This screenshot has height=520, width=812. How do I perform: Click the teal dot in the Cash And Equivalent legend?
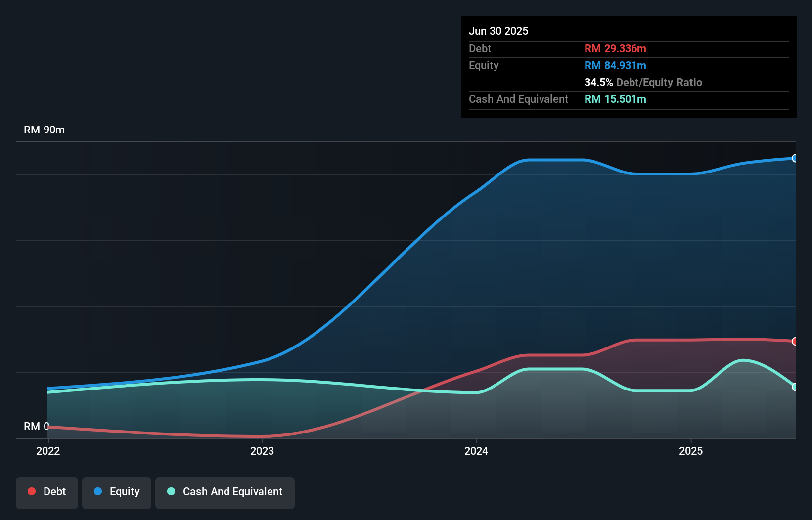[x=171, y=491]
